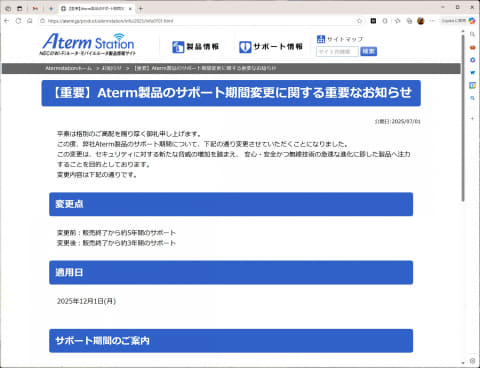The width and height of the screenshot is (480, 368).
Task: Open the browser profile avatar
Action: [x=421, y=21]
